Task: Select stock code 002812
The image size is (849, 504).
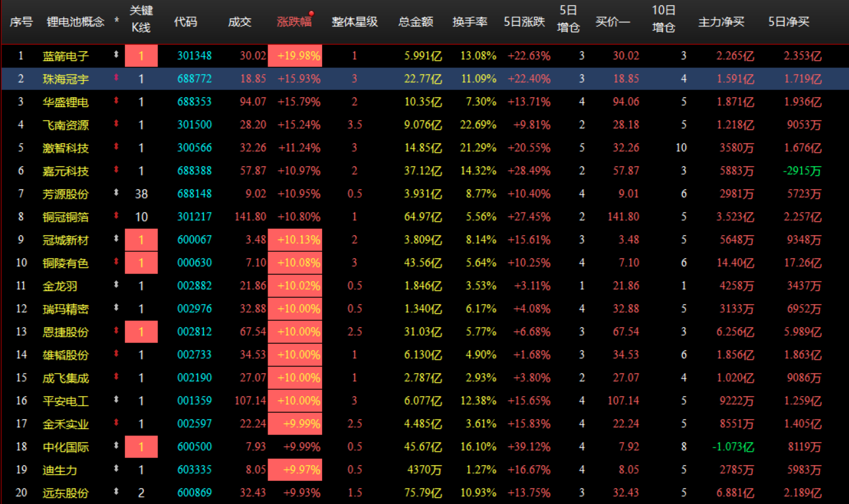Action: 195,332
